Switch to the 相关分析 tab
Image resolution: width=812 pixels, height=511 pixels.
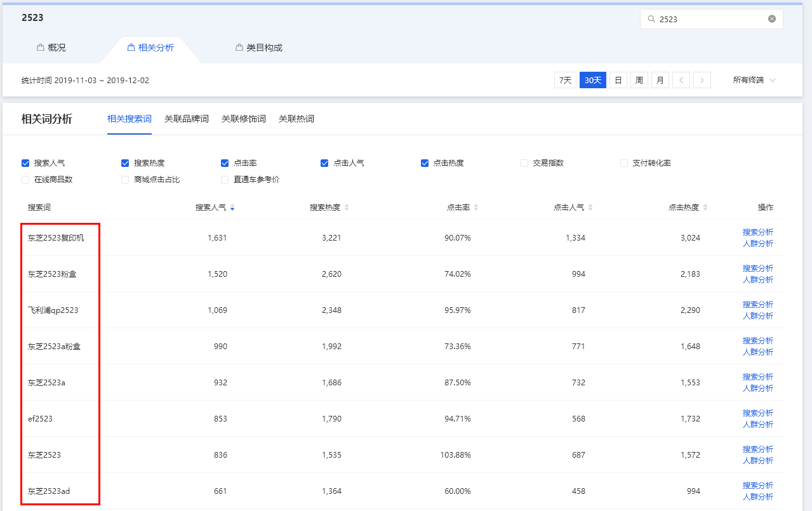(x=150, y=48)
